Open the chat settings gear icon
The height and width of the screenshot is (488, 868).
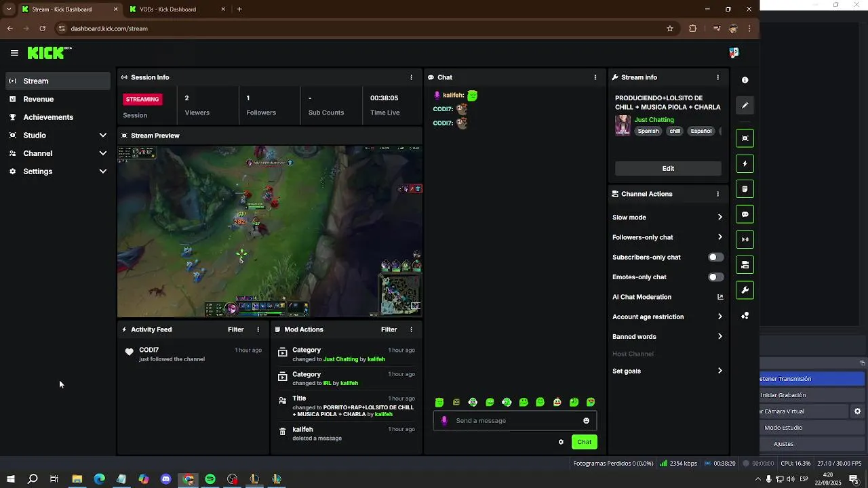tap(561, 442)
